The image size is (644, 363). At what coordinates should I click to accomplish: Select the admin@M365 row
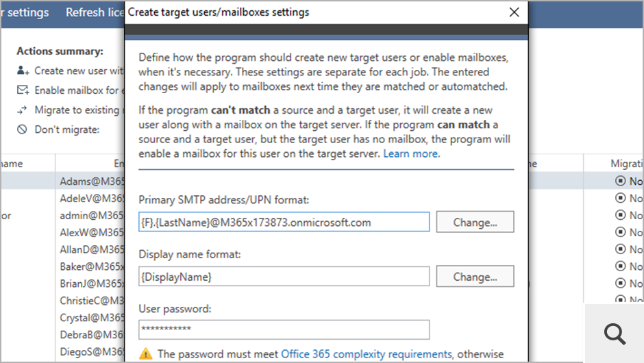pyautogui.click(x=92, y=215)
